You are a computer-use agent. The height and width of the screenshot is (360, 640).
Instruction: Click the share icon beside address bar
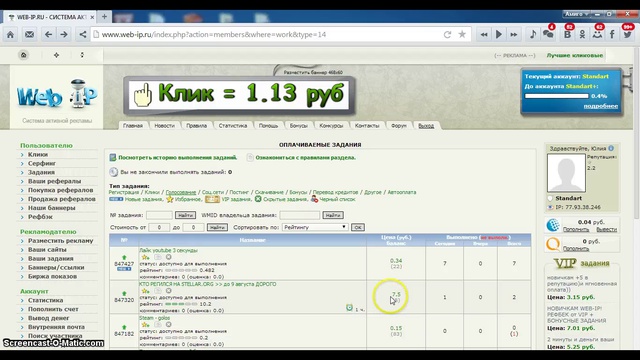[83, 34]
